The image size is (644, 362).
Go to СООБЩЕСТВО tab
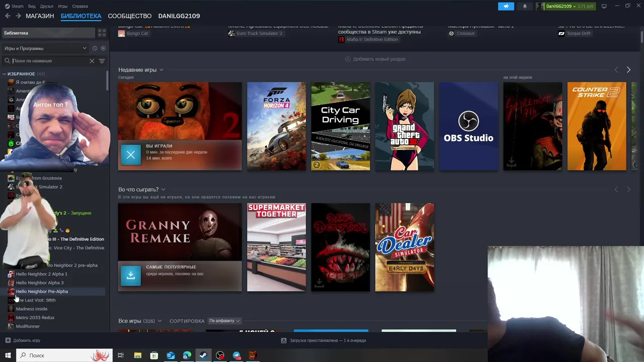[x=130, y=16]
